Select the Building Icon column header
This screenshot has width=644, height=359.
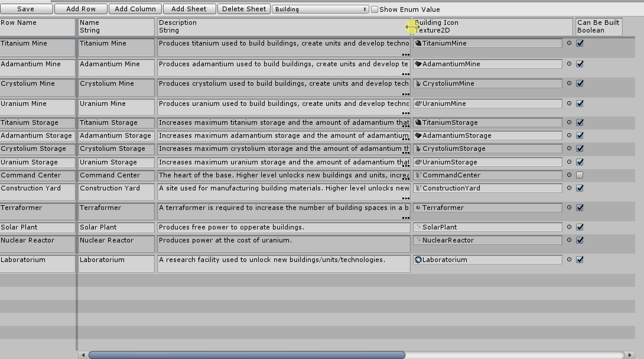493,26
